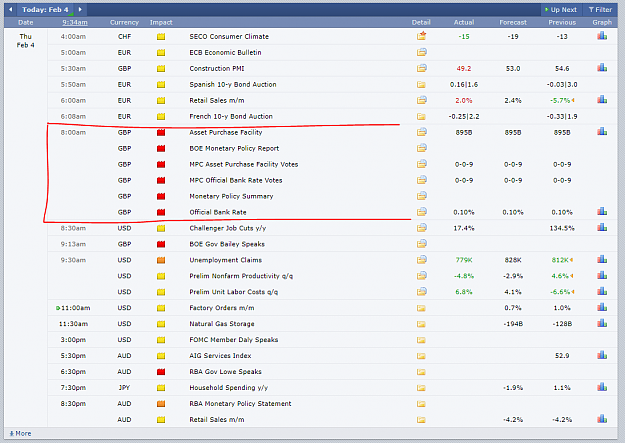The width and height of the screenshot is (625, 443).
Task: Select the Unemployment Claims event name
Action: [x=226, y=260]
